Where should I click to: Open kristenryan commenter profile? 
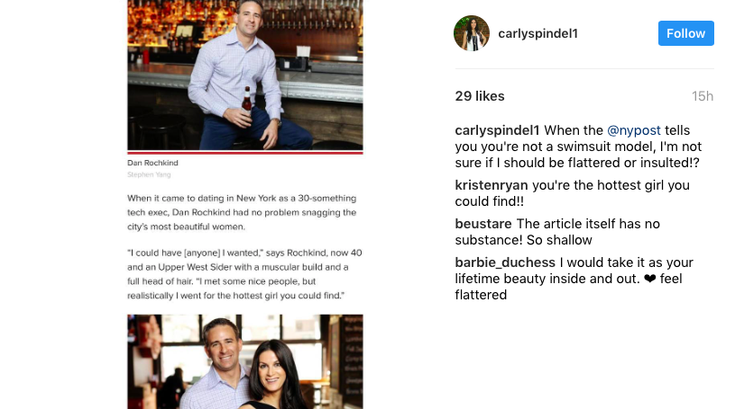pos(491,185)
